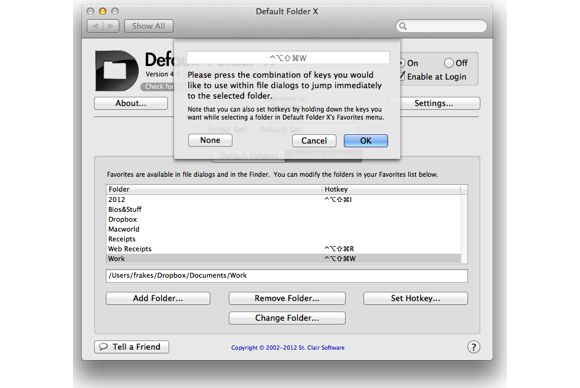Click Show All in the toolbar
This screenshot has width=580, height=388.
pos(149,26)
